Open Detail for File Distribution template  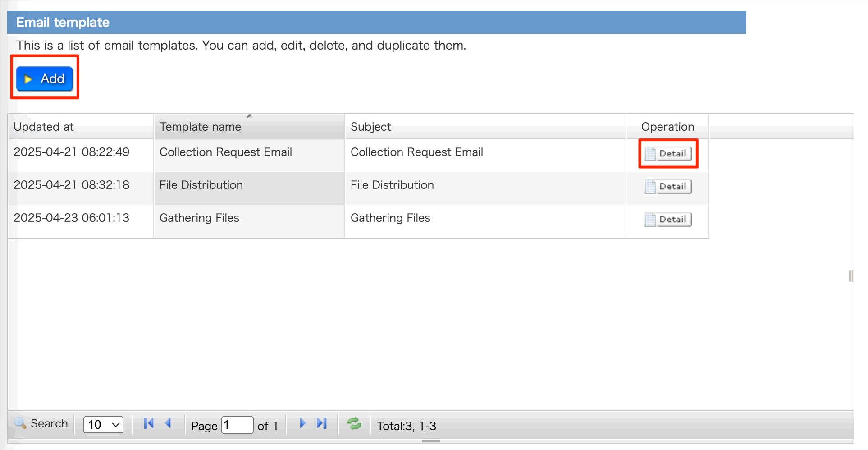pos(667,187)
